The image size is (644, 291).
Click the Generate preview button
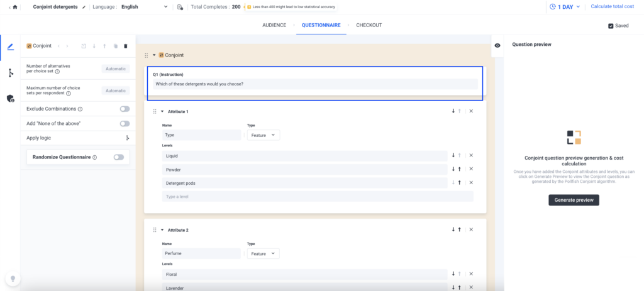tap(574, 200)
